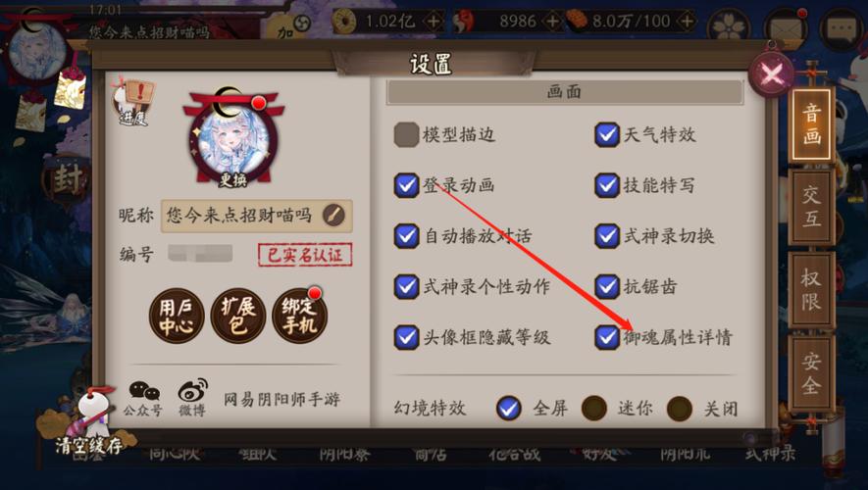Viewport: 868px width, 490px height.
Task: Click the 绑定手机 button
Action: click(299, 316)
